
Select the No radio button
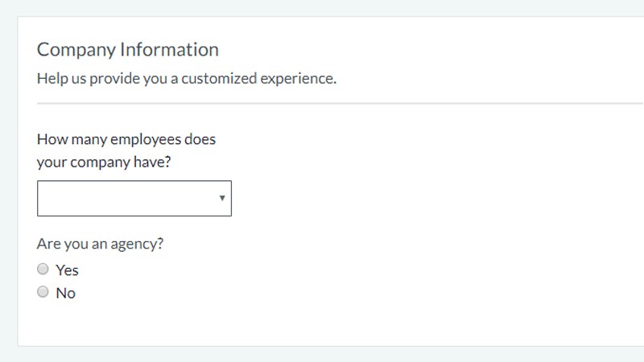43,292
